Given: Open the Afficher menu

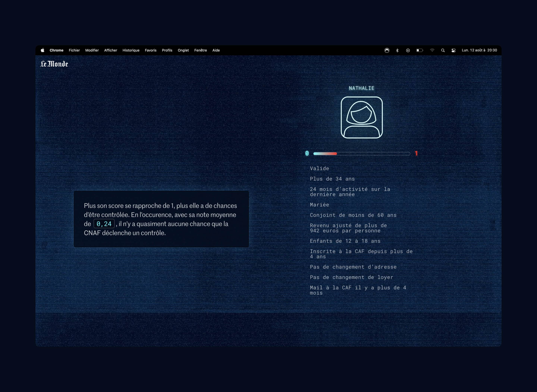Looking at the screenshot, I should point(111,50).
